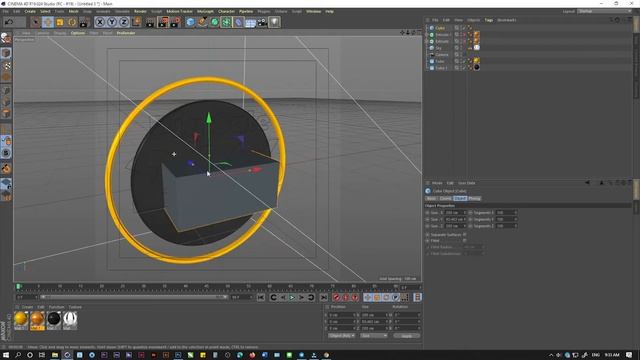This screenshot has width=640, height=360.
Task: Open the ProRender viewport menu
Action: tap(126, 33)
